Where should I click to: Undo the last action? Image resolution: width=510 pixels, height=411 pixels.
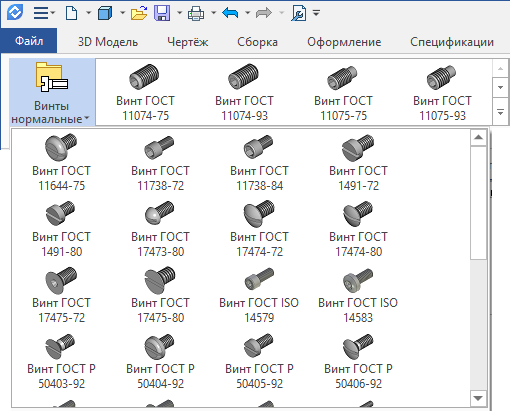pos(230,13)
